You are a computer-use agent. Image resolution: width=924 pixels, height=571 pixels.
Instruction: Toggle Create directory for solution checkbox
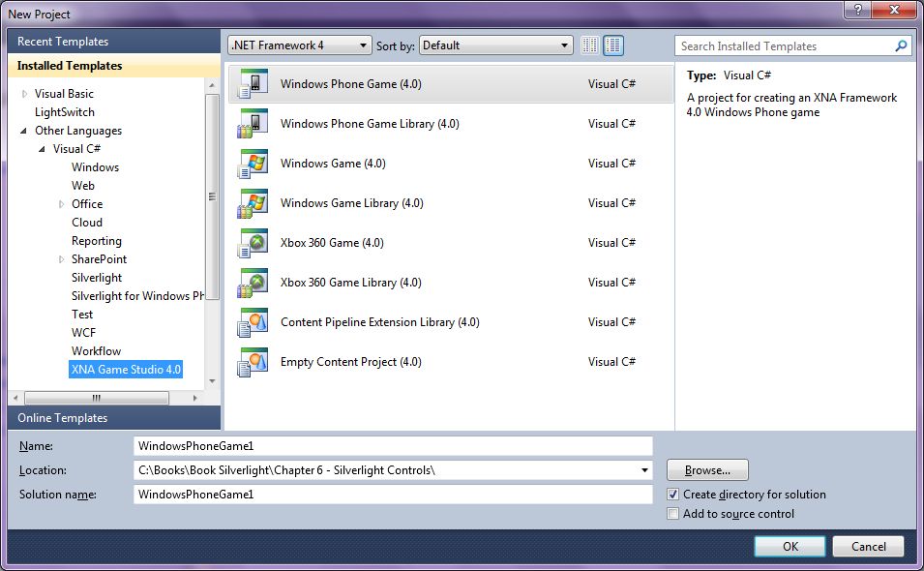point(672,494)
